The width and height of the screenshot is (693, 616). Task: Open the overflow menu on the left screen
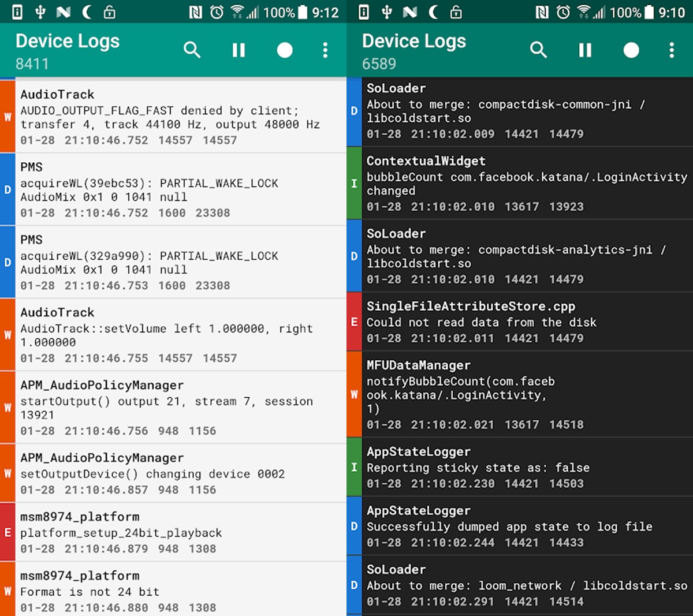click(x=325, y=50)
